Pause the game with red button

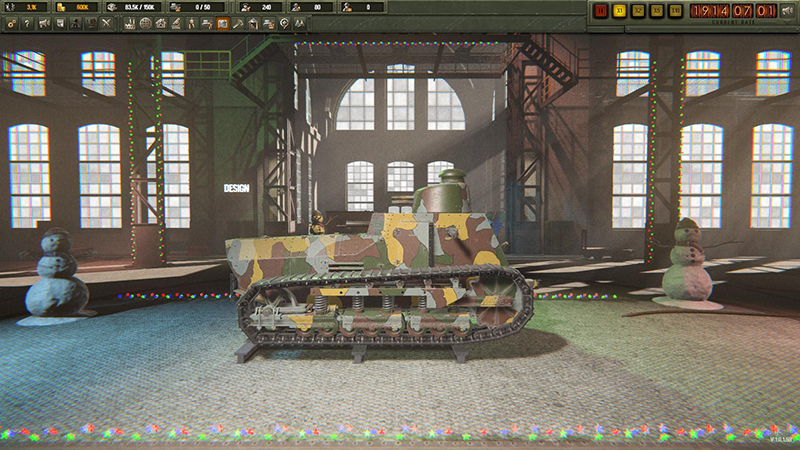coord(601,11)
